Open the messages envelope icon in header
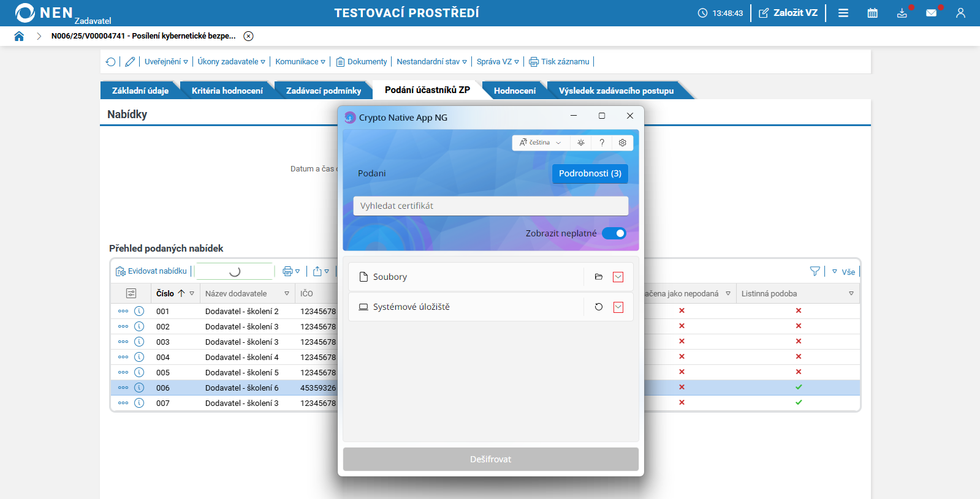The width and height of the screenshot is (980, 499). point(932,13)
